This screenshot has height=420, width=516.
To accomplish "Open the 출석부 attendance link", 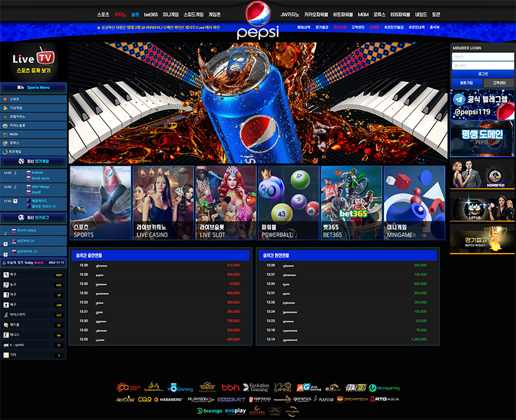I will pos(434,27).
